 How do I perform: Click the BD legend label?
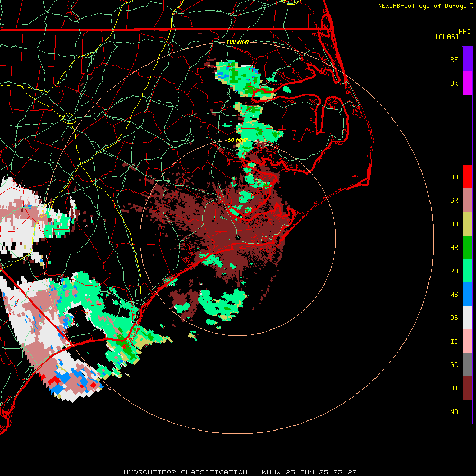pos(454,224)
